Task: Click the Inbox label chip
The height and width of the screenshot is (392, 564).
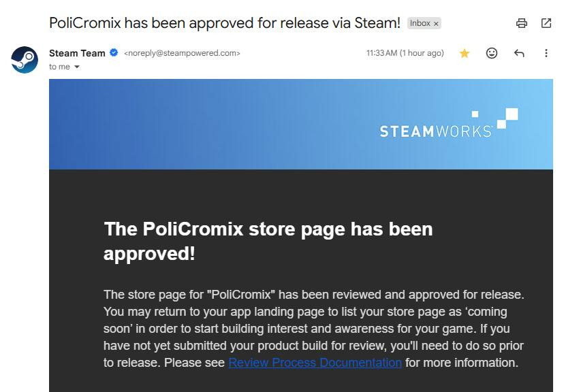Action: point(420,23)
